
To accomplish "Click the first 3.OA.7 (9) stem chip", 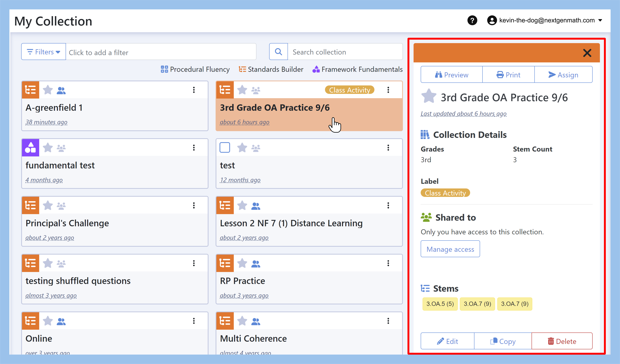I will (477, 304).
